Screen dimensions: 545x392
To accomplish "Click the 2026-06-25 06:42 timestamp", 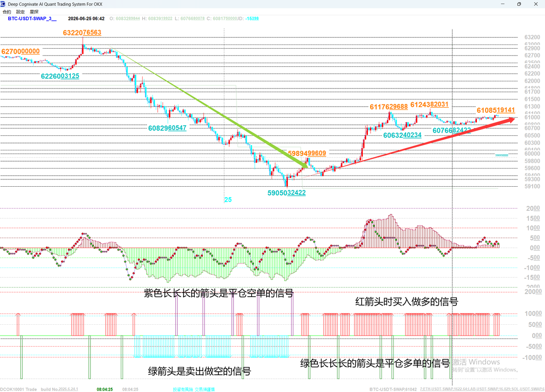I will tap(86, 19).
